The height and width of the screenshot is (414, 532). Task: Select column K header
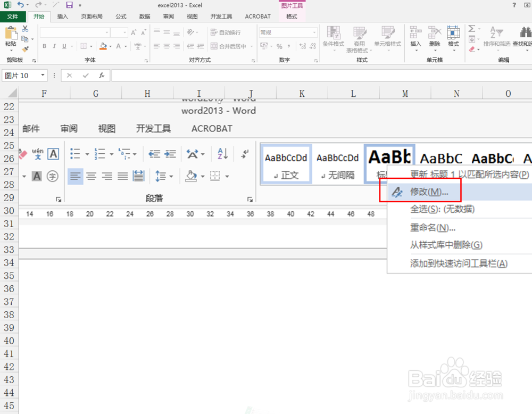click(302, 93)
